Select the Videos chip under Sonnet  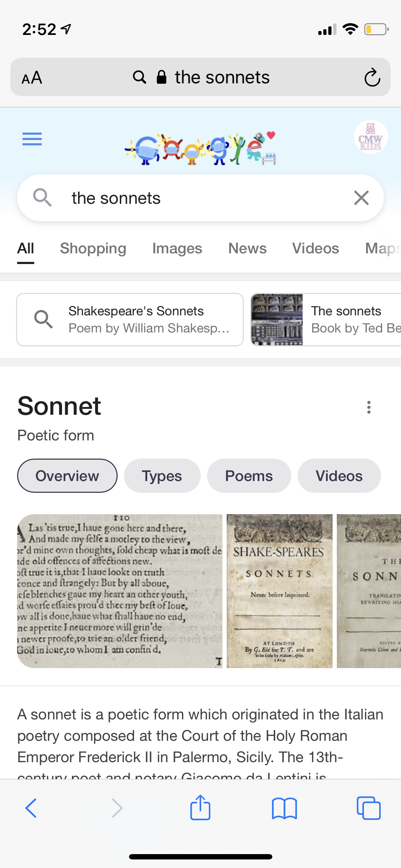pyautogui.click(x=339, y=476)
